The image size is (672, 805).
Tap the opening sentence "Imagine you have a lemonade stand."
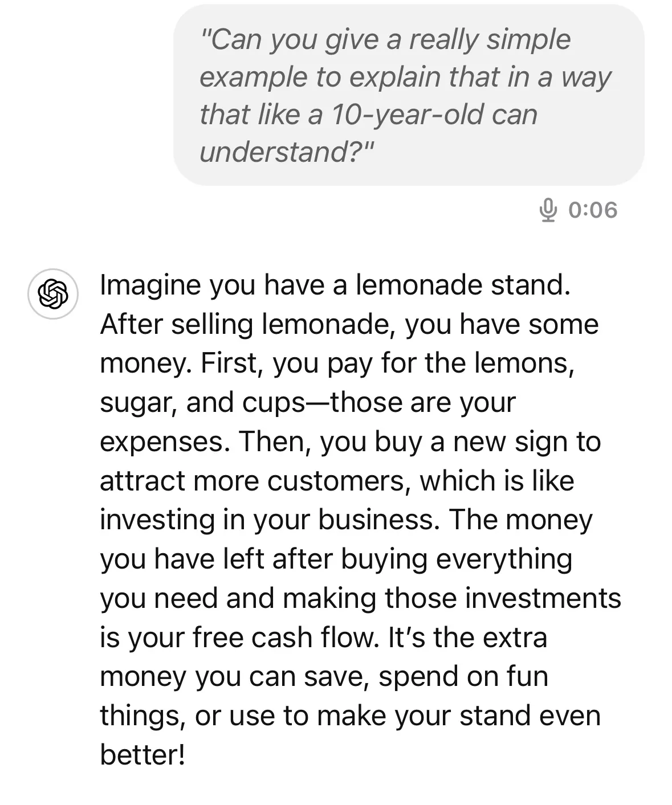point(335,285)
